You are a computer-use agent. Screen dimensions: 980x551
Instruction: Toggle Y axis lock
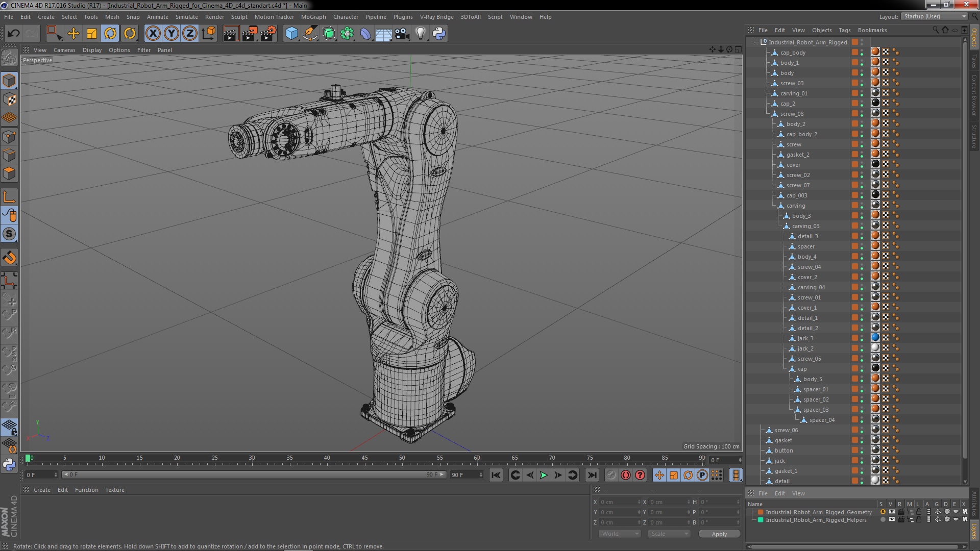click(x=171, y=34)
